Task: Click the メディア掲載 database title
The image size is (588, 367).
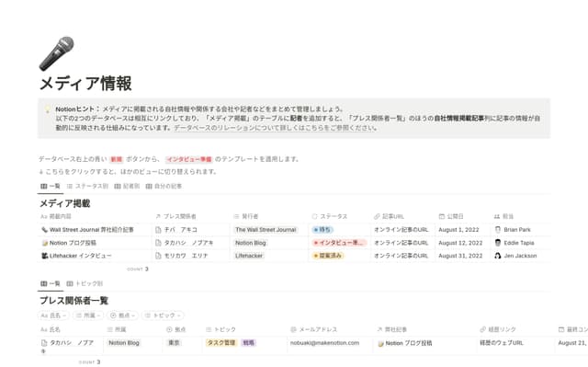Action: point(65,203)
